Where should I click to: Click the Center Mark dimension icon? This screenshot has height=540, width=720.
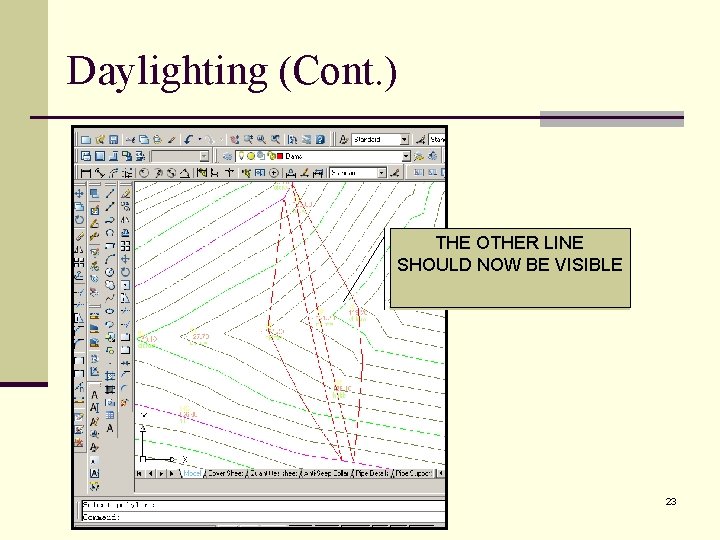click(274, 173)
